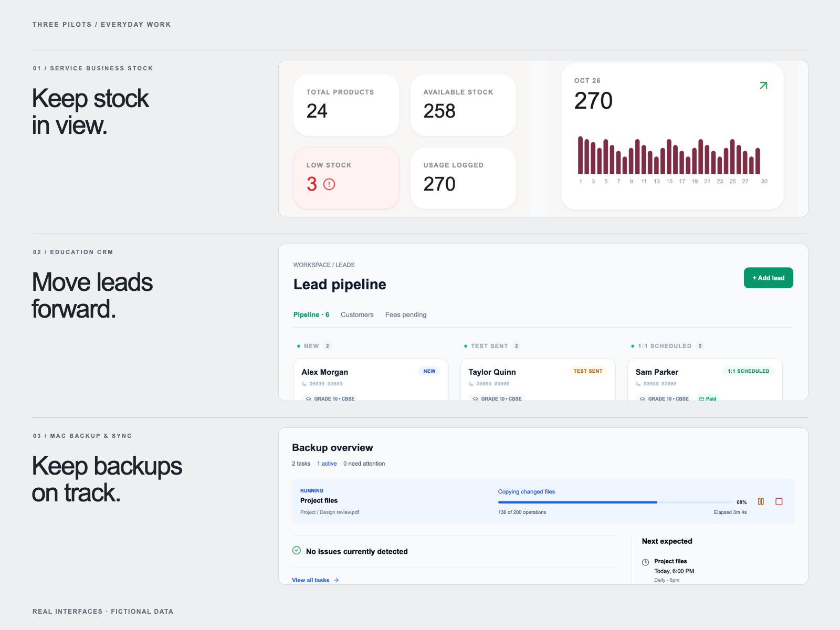Click the Lead pipeline heading
Image resolution: width=840 pixels, height=630 pixels.
(x=340, y=284)
